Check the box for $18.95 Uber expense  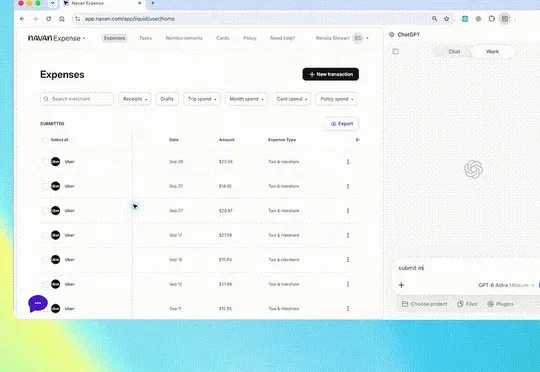pos(45,186)
